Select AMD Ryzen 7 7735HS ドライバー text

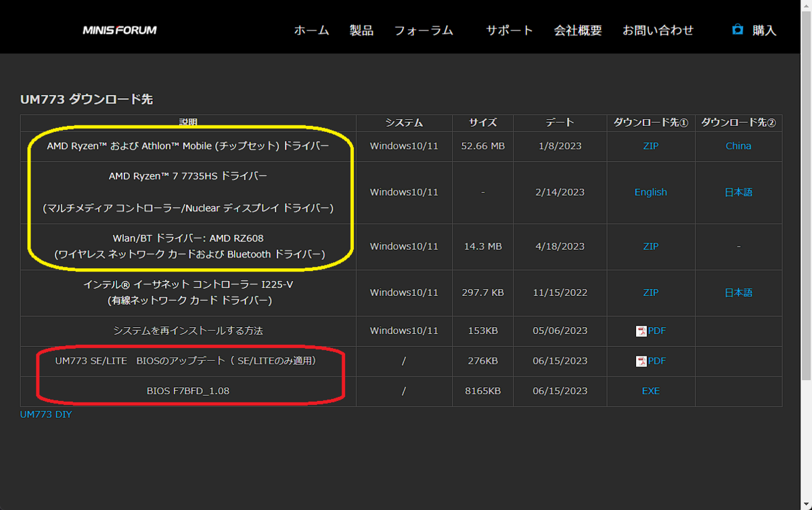[x=188, y=176]
